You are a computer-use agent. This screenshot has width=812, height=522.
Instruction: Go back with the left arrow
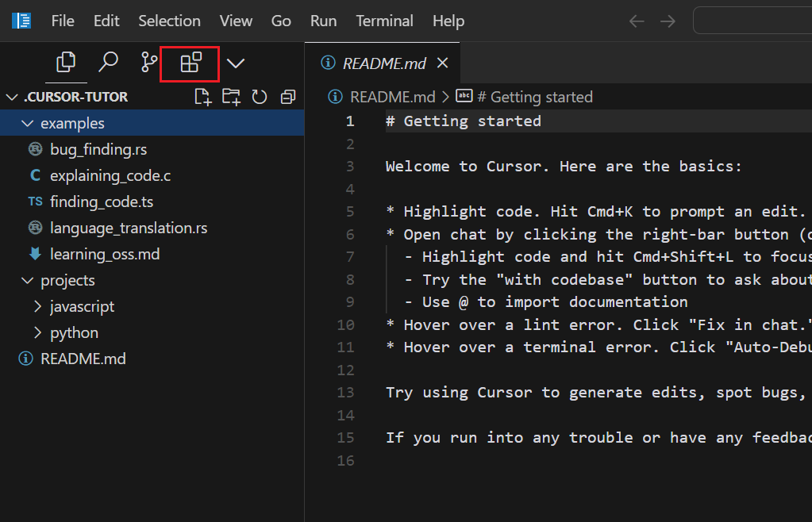point(637,21)
